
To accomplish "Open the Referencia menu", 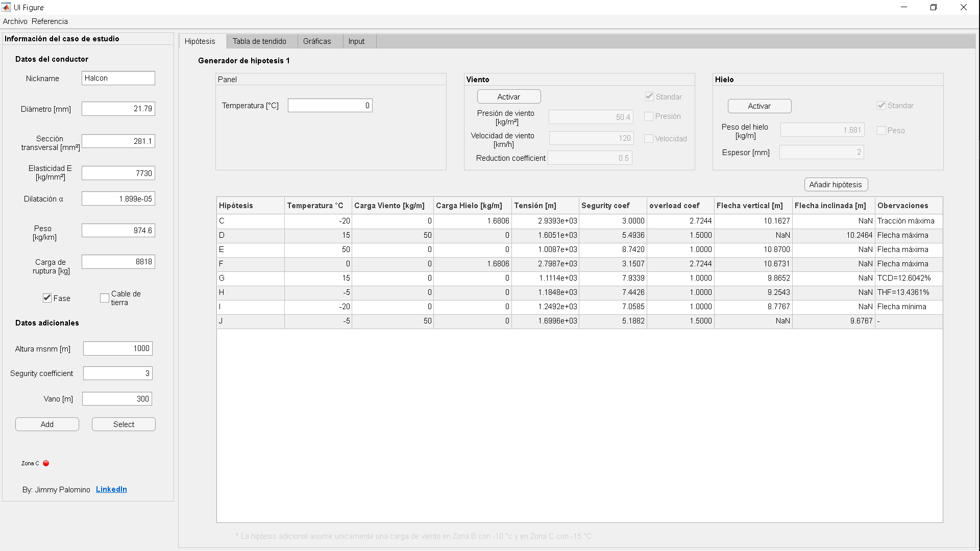I will [x=50, y=21].
